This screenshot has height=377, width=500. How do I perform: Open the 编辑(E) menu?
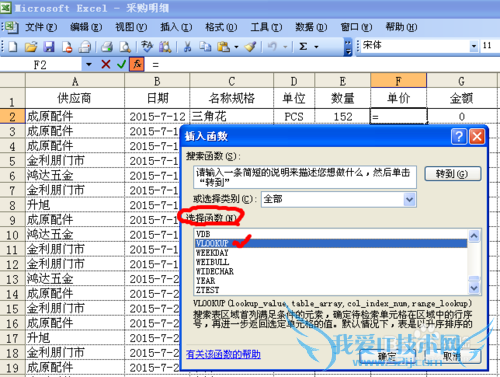coord(86,27)
